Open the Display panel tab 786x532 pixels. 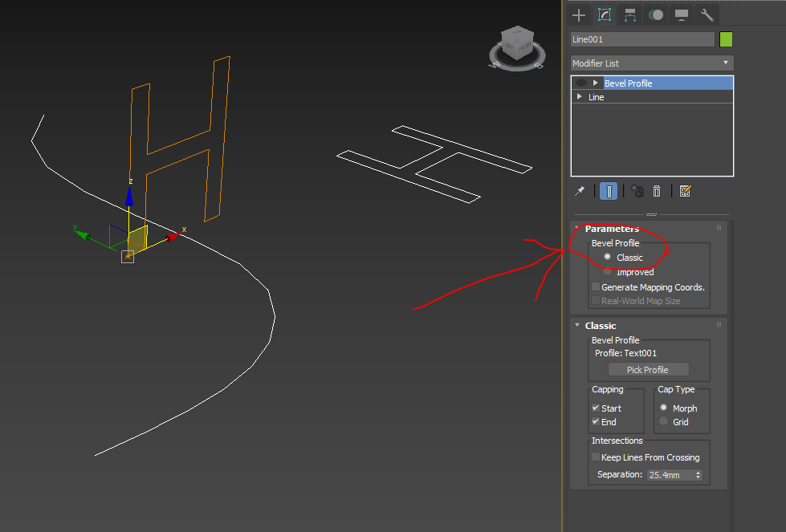(x=682, y=15)
